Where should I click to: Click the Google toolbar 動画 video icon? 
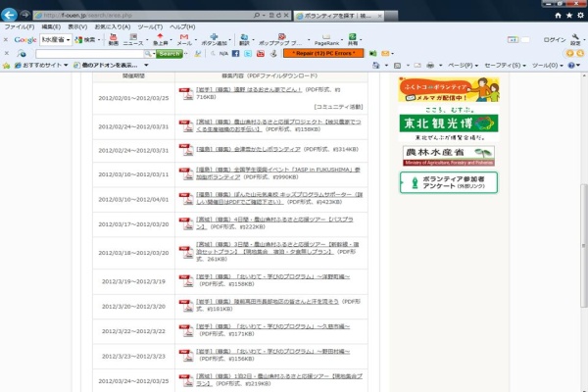coord(114,39)
